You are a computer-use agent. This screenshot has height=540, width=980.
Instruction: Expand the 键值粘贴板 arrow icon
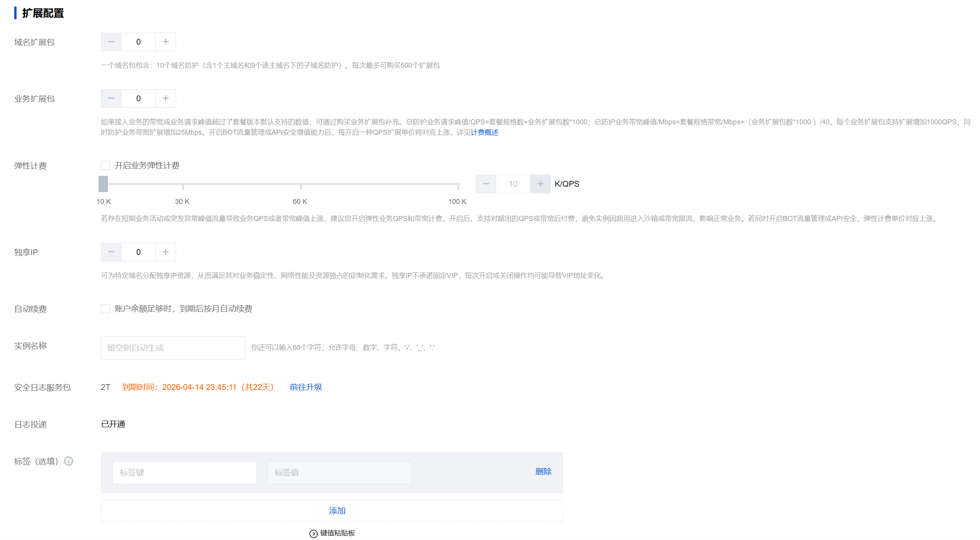(314, 533)
